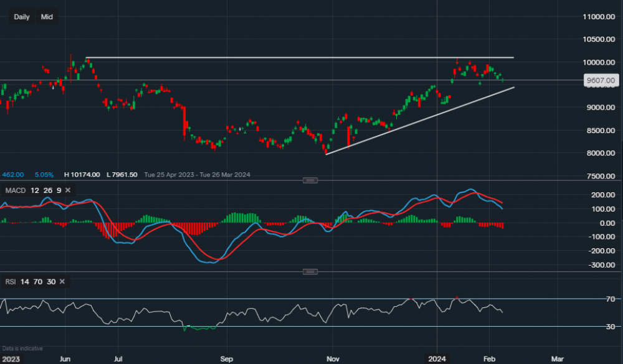Click the Mar label on time axis
The width and height of the screenshot is (623, 364).
[558, 358]
